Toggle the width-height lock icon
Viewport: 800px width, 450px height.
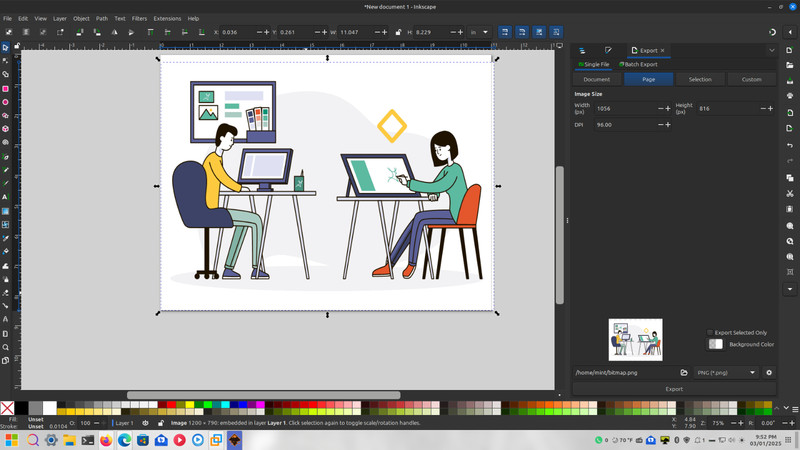(x=398, y=32)
